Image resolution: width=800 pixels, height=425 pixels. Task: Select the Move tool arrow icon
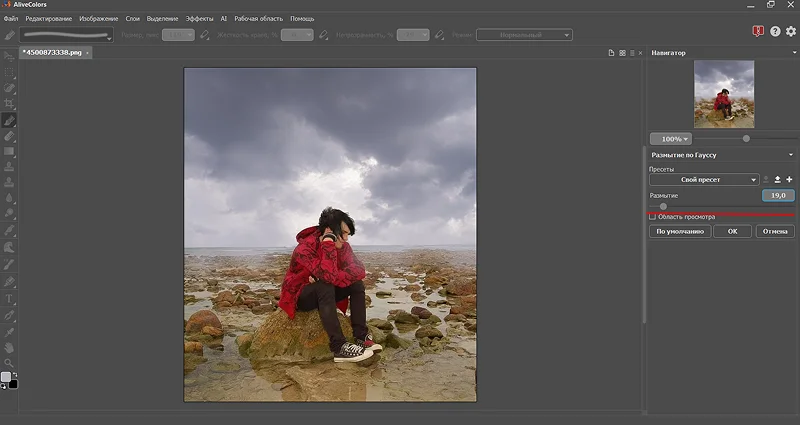point(9,56)
